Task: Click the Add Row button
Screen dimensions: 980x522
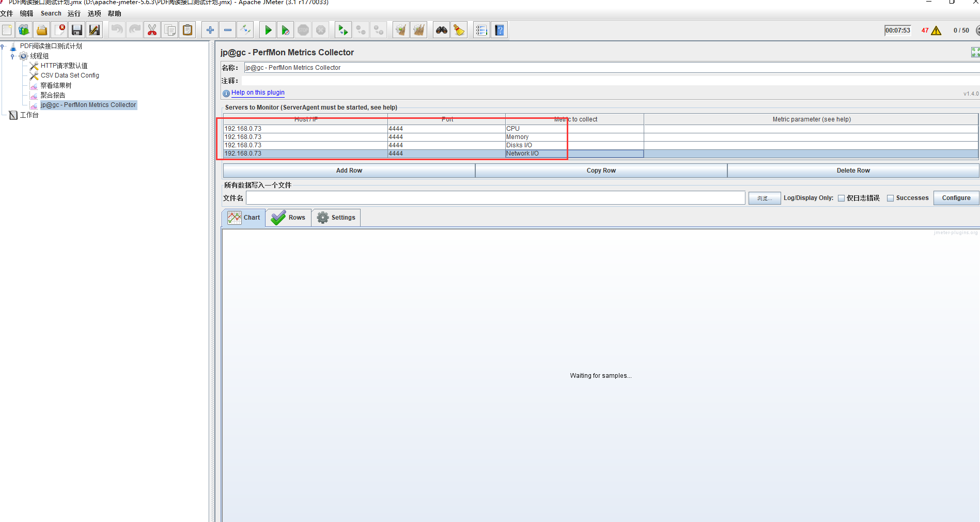Action: coord(349,171)
